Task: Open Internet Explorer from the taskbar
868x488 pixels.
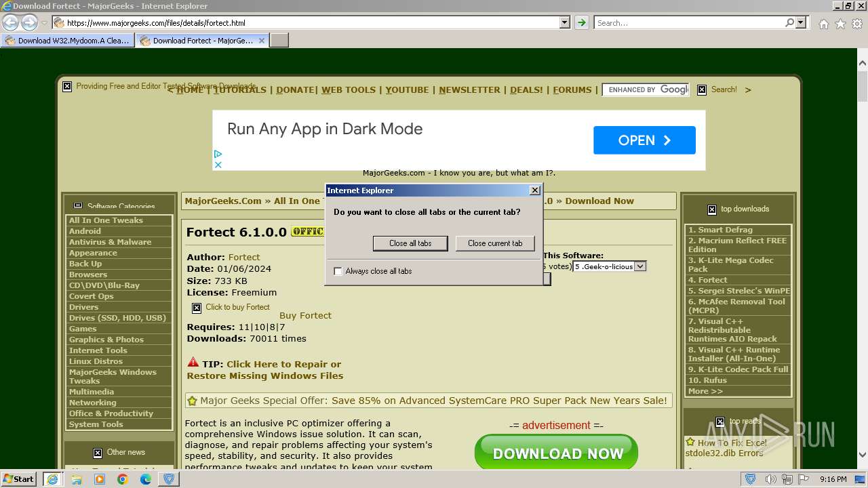Action: 52,479
